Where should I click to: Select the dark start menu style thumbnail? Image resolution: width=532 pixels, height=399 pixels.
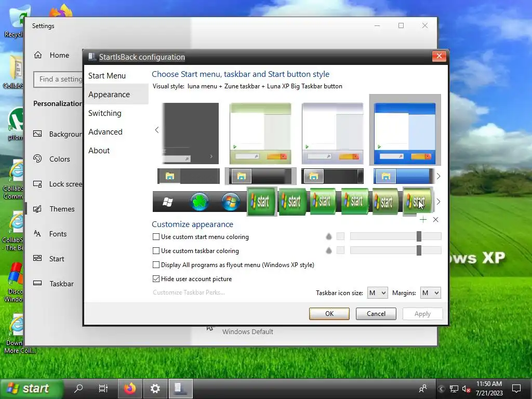pyautogui.click(x=191, y=134)
